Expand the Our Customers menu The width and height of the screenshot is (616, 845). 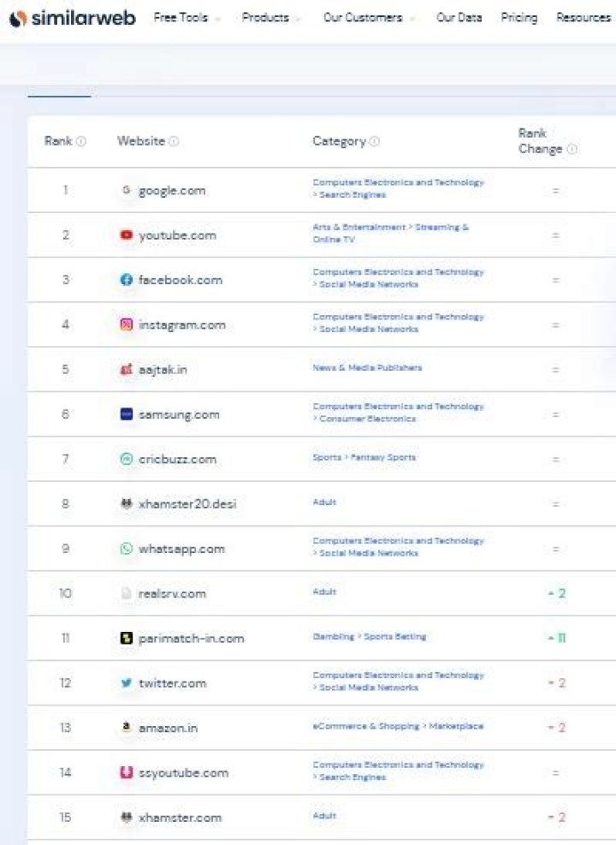[x=369, y=18]
